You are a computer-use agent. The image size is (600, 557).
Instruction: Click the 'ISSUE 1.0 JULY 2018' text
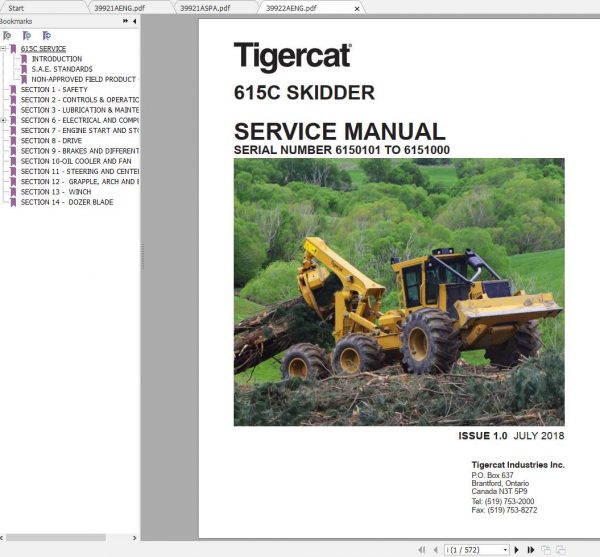pos(511,436)
